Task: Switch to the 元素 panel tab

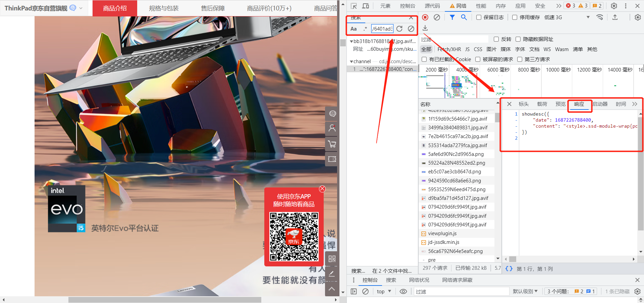Action: 385,6
